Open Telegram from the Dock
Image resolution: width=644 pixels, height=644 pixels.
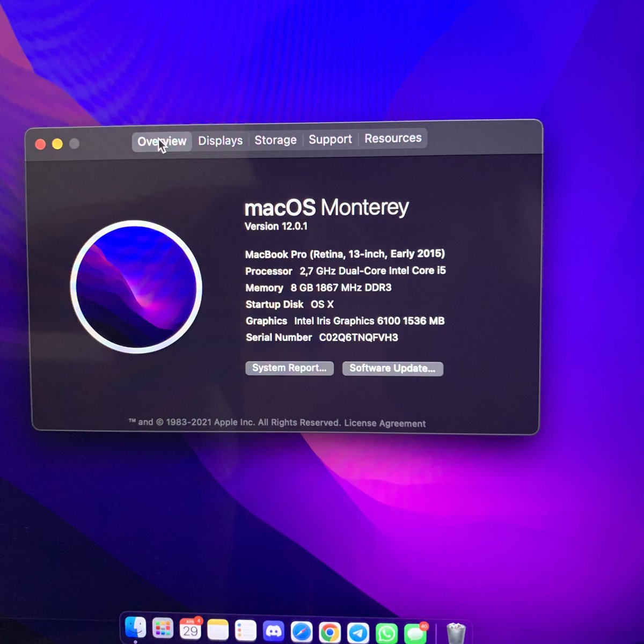tap(358, 633)
